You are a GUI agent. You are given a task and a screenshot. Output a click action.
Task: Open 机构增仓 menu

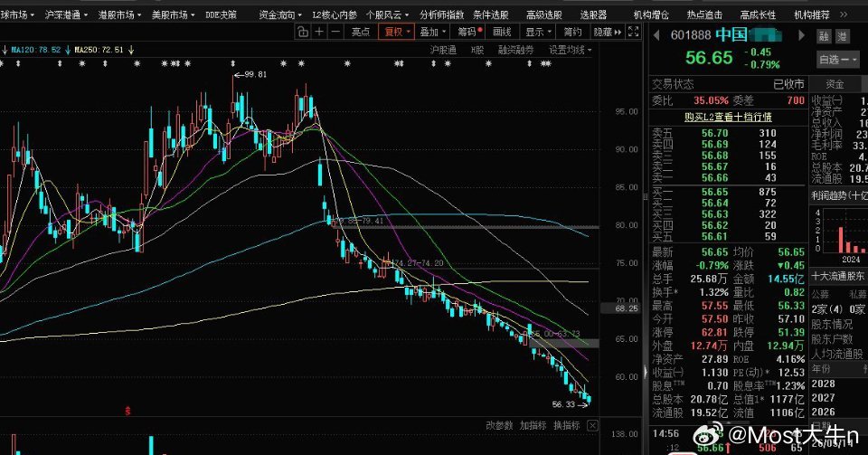click(651, 15)
